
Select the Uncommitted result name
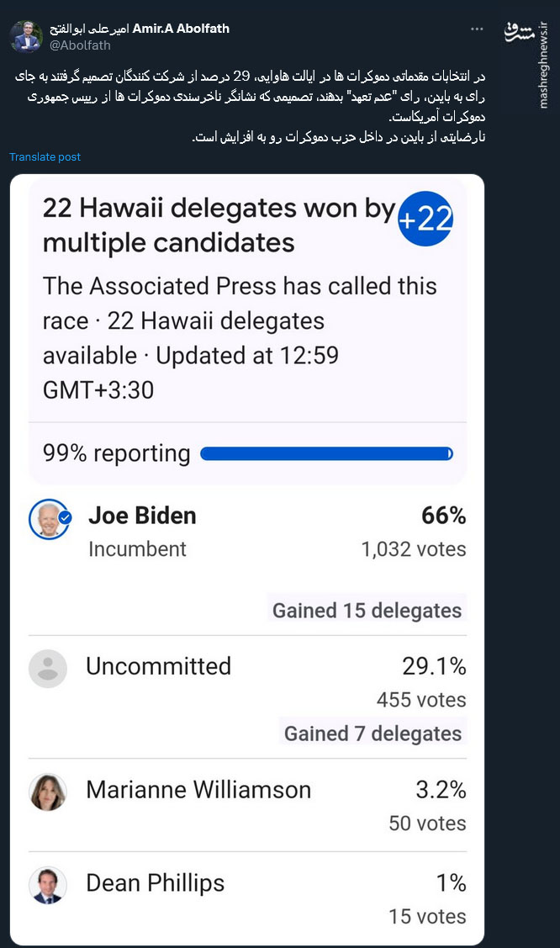pyautogui.click(x=158, y=666)
